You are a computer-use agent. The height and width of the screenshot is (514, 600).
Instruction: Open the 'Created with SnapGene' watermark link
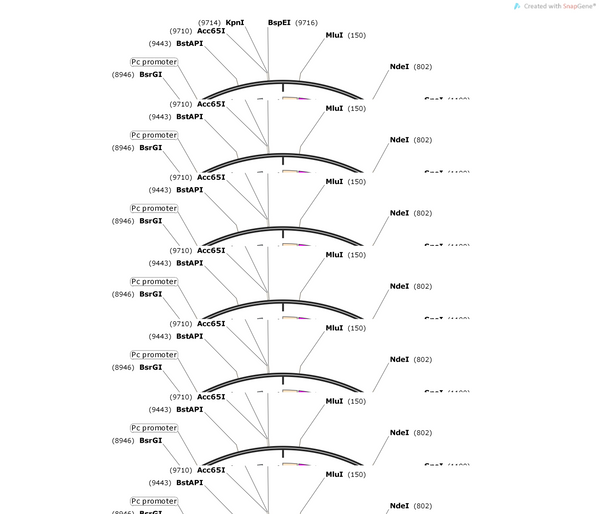coord(555,6)
